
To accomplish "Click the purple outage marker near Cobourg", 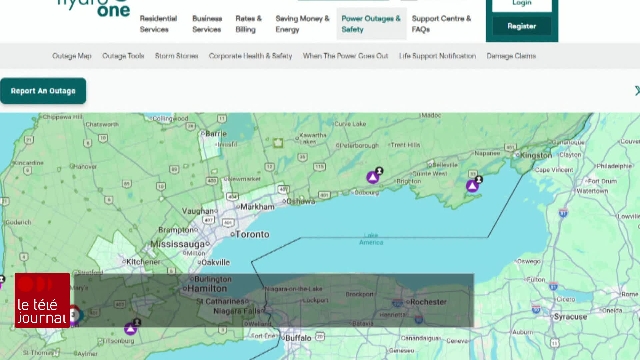I will pos(372,178).
